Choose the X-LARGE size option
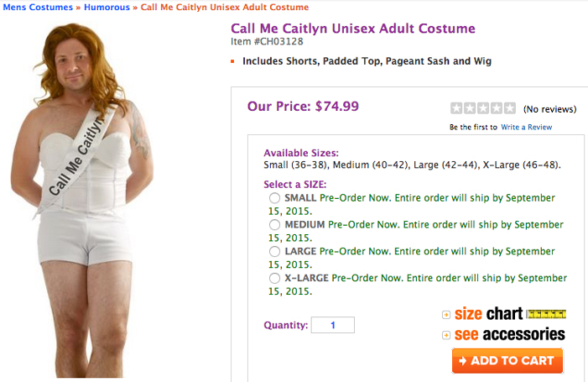 pyautogui.click(x=275, y=278)
